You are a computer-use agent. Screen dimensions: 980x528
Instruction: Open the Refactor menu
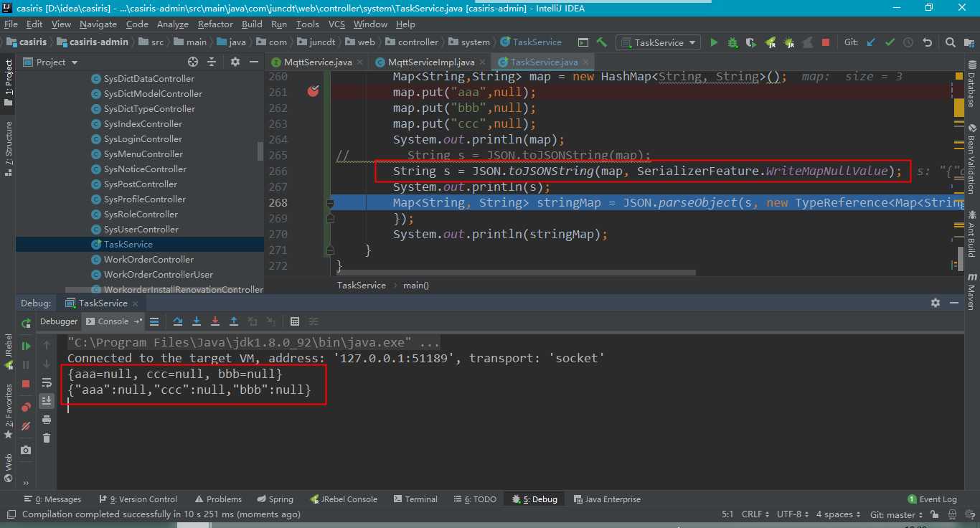tap(215, 24)
